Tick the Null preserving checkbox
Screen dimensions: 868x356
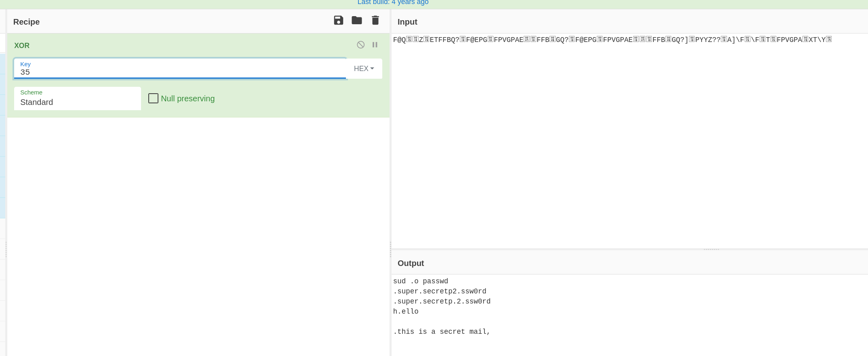[x=153, y=98]
